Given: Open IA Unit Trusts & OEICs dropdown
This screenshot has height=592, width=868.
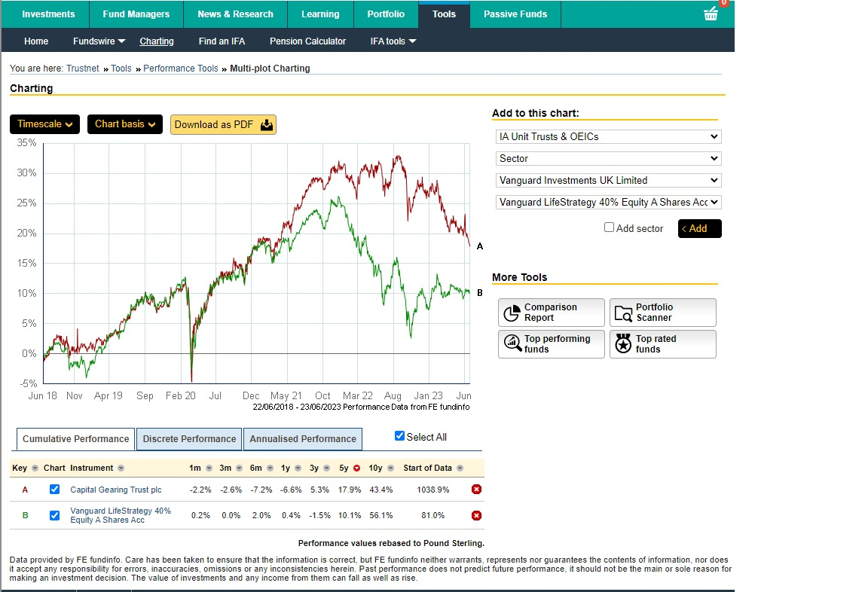Looking at the screenshot, I should point(608,136).
